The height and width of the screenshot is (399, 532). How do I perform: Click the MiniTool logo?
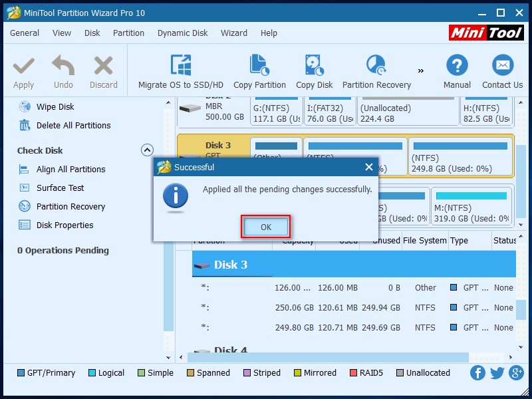pos(486,33)
